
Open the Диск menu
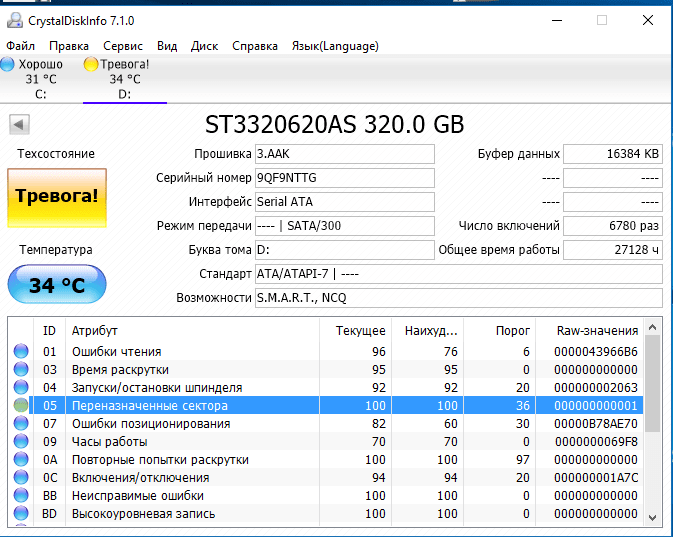point(204,46)
